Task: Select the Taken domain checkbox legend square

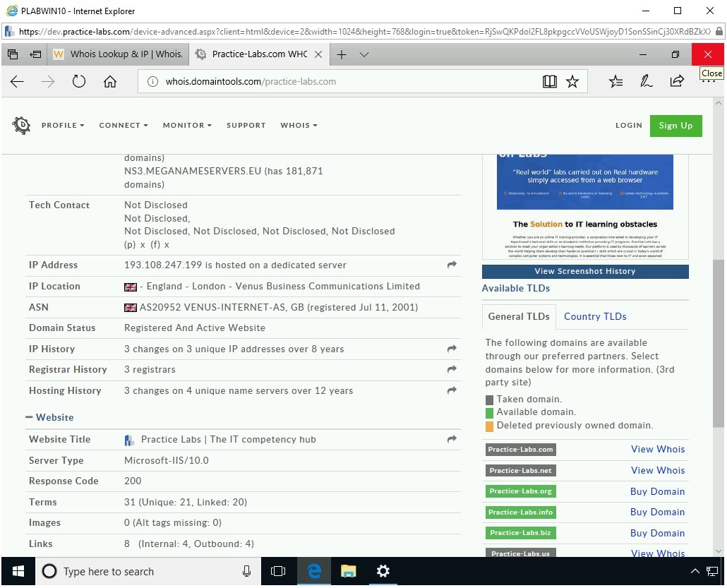Action: (x=488, y=399)
